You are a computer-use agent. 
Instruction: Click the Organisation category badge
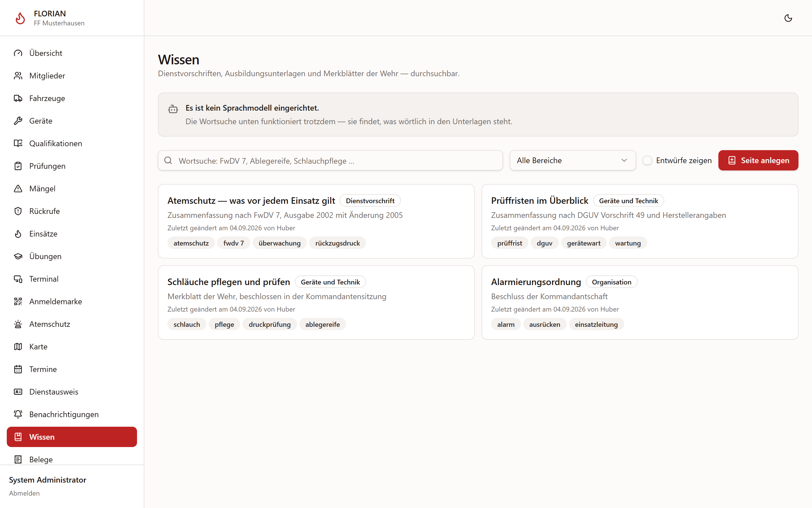(611, 282)
